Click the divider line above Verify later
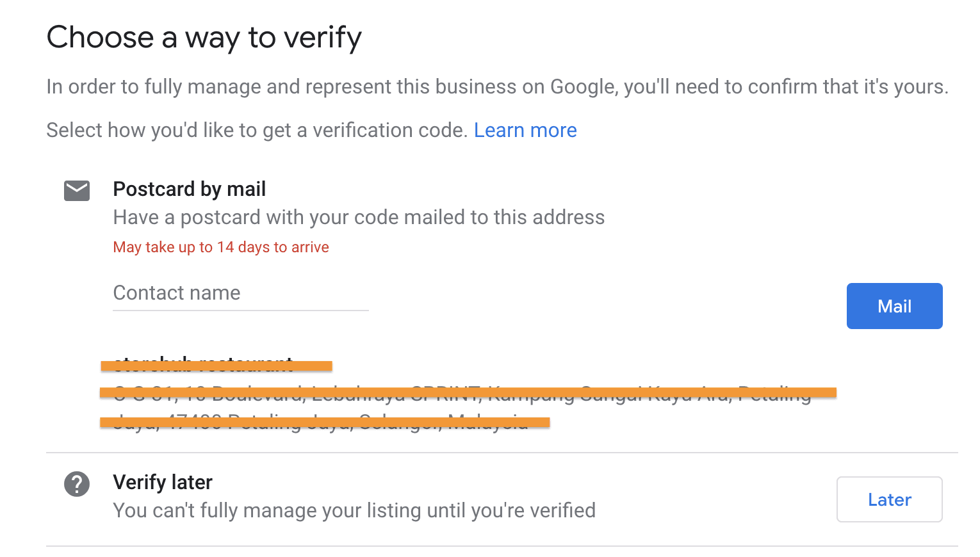Screen dimensions: 980x557 [x=502, y=453]
